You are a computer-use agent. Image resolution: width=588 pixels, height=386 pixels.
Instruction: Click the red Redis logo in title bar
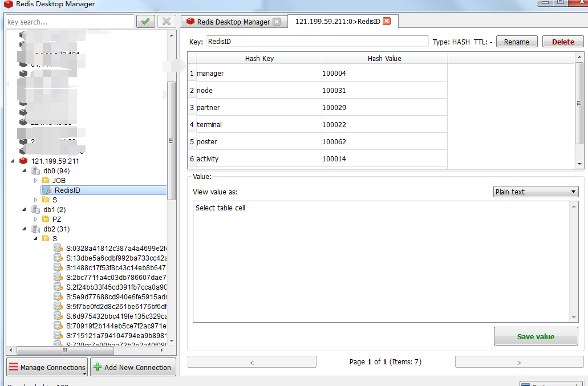9,4
